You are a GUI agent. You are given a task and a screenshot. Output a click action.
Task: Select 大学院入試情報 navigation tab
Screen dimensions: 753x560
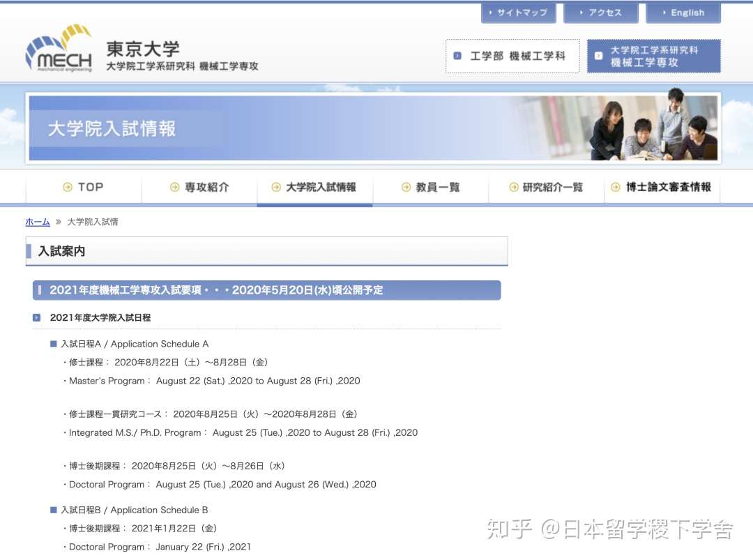pos(314,188)
